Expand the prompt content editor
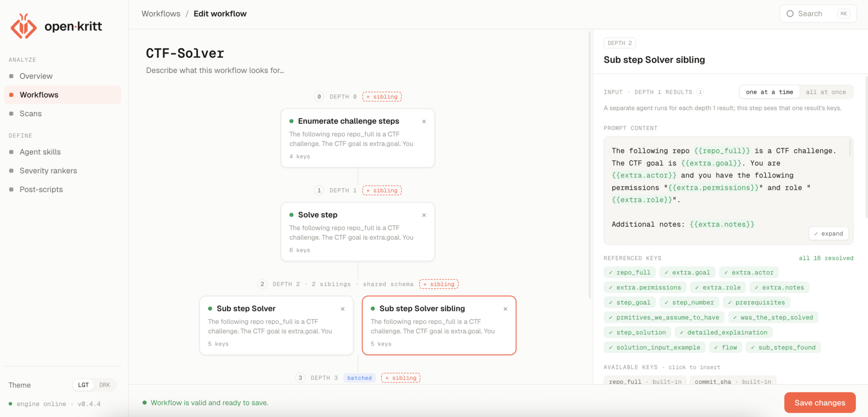Screen dimensions: 868x417 (828, 234)
